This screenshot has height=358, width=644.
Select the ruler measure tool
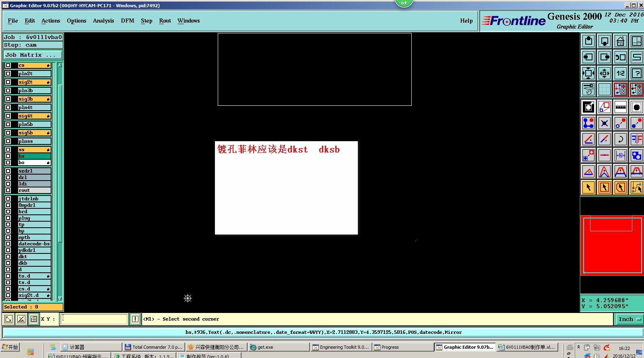(x=621, y=107)
